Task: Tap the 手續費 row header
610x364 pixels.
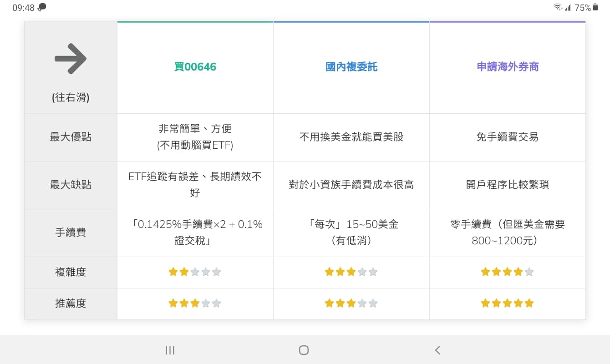Action: (71, 233)
